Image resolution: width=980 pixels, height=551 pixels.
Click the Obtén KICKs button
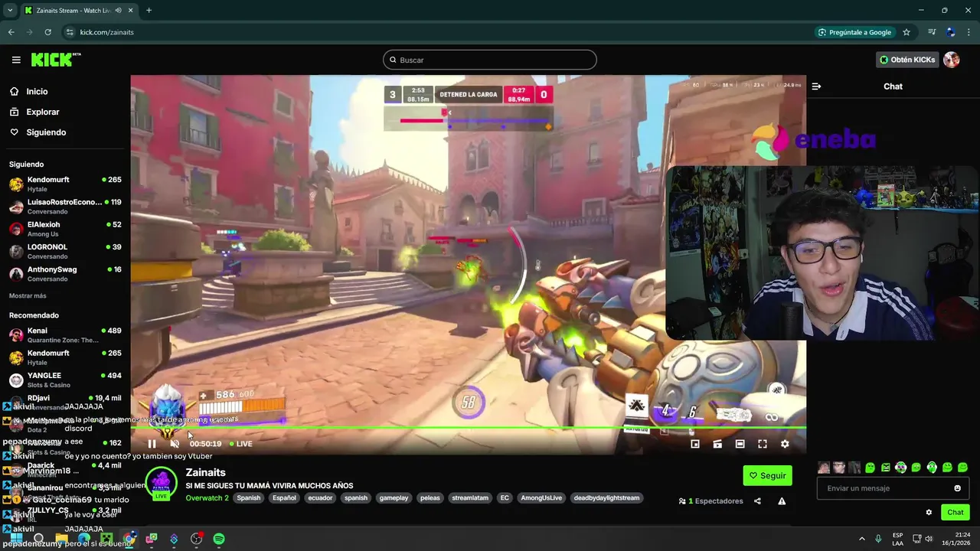[x=907, y=60]
